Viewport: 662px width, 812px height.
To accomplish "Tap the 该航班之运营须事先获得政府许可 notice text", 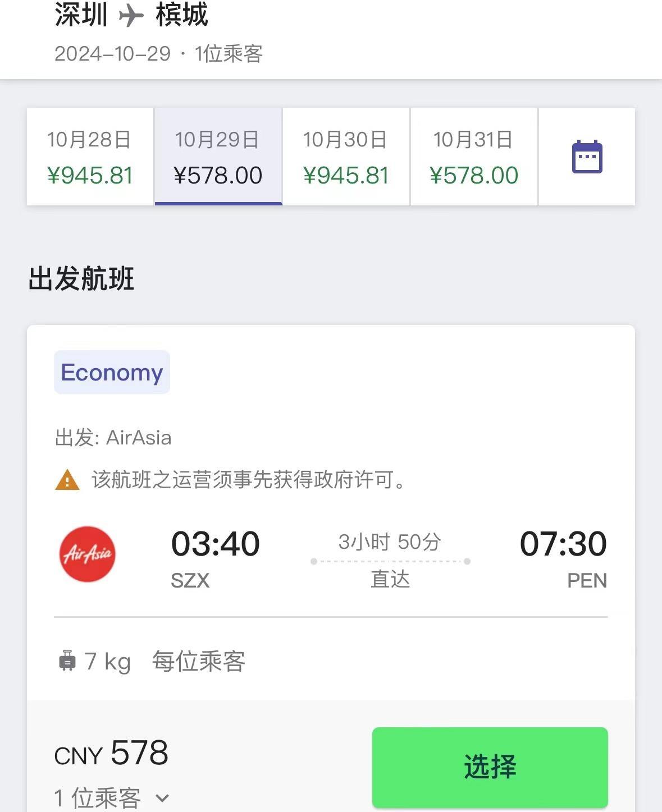I will (249, 480).
